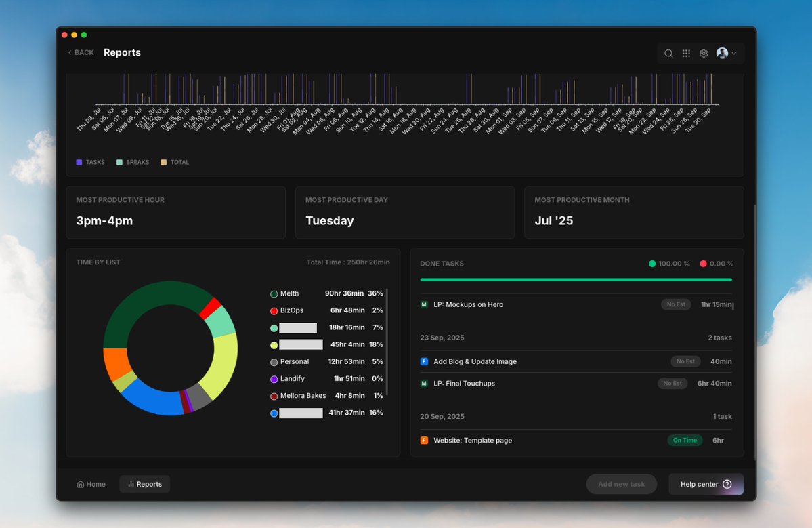
Task: Open the Add Blog & Update Image task
Action: (x=475, y=362)
